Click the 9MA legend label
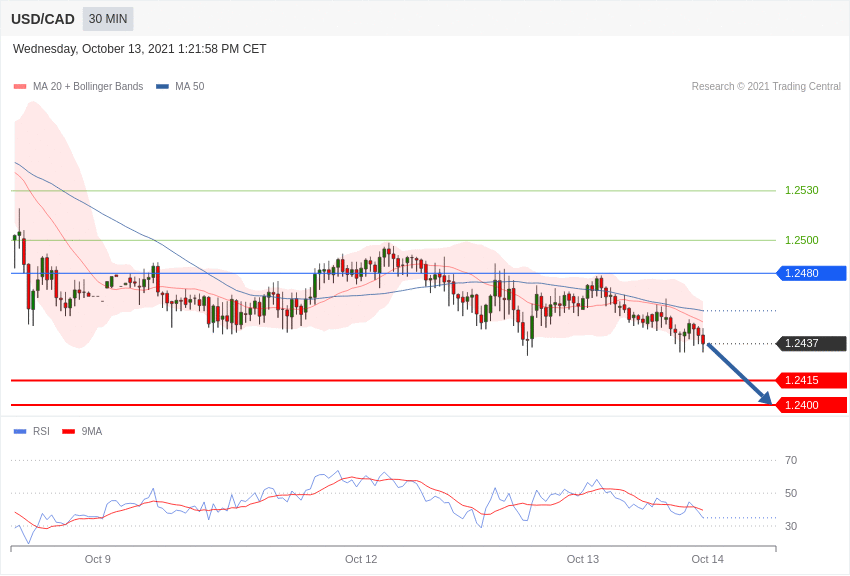 (x=92, y=431)
